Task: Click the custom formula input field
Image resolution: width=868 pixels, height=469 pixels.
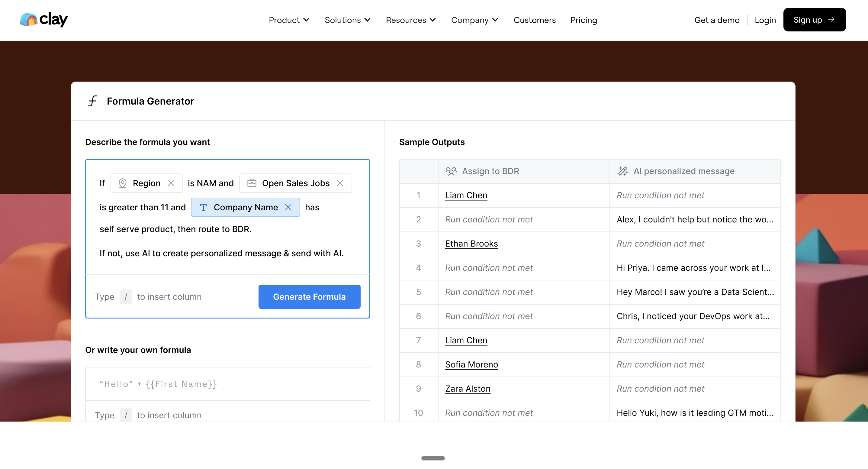Action: (227, 384)
